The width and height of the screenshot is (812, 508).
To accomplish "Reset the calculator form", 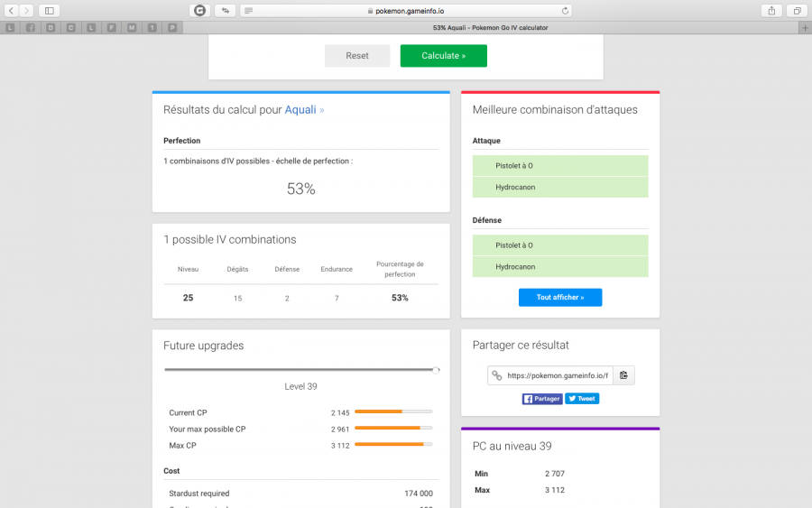I will point(357,56).
